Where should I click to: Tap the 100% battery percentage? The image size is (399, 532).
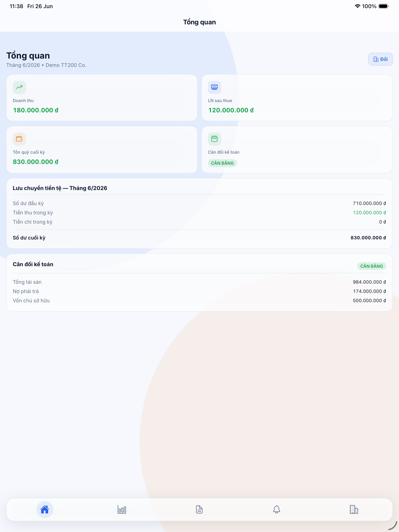pyautogui.click(x=369, y=6)
